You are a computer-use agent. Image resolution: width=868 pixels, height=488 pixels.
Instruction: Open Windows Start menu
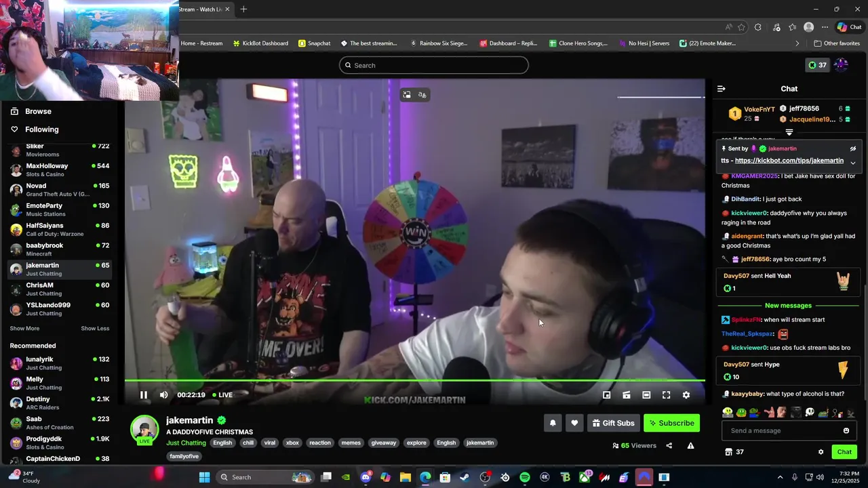(x=204, y=477)
